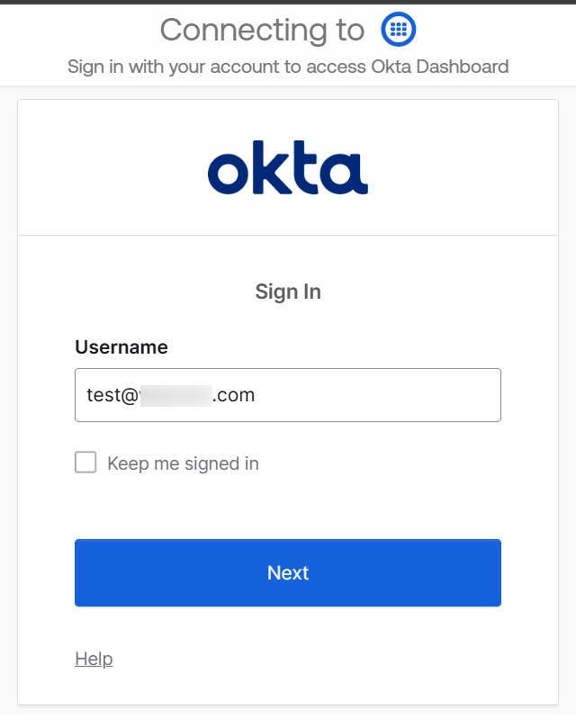This screenshot has width=576, height=728.
Task: Click the Okta Dashboard subtitle text
Action: (287, 66)
